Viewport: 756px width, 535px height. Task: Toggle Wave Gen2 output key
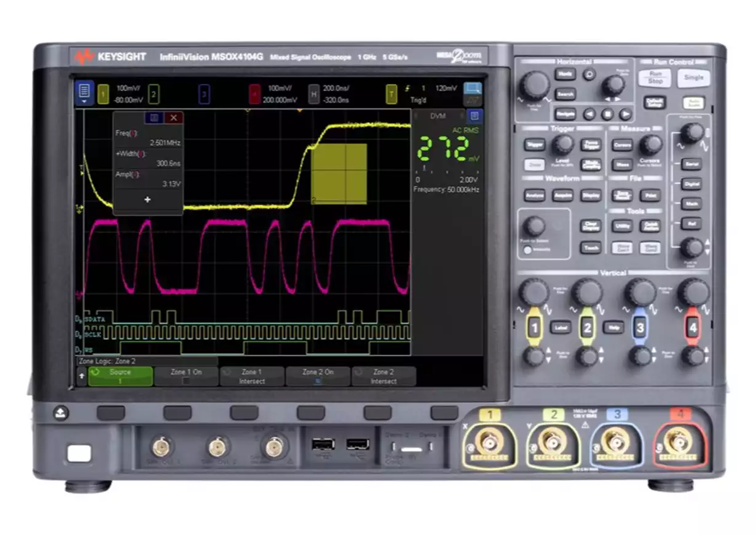[650, 248]
